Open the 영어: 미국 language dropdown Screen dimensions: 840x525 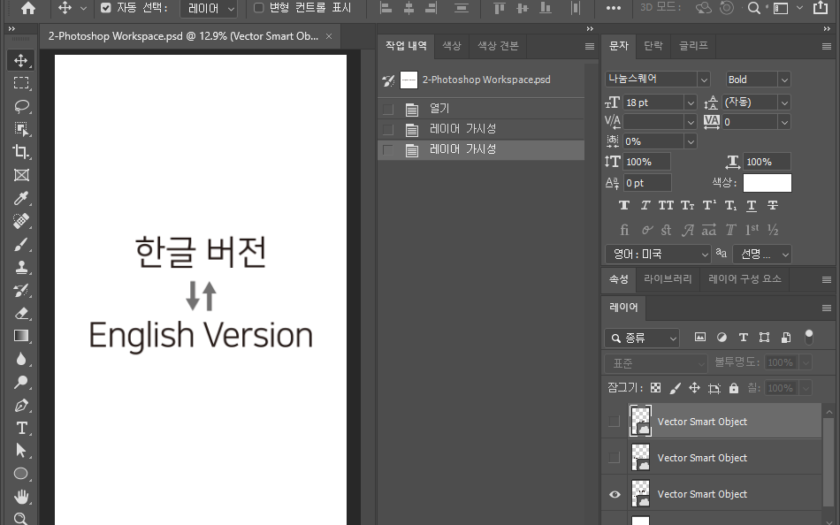[656, 254]
